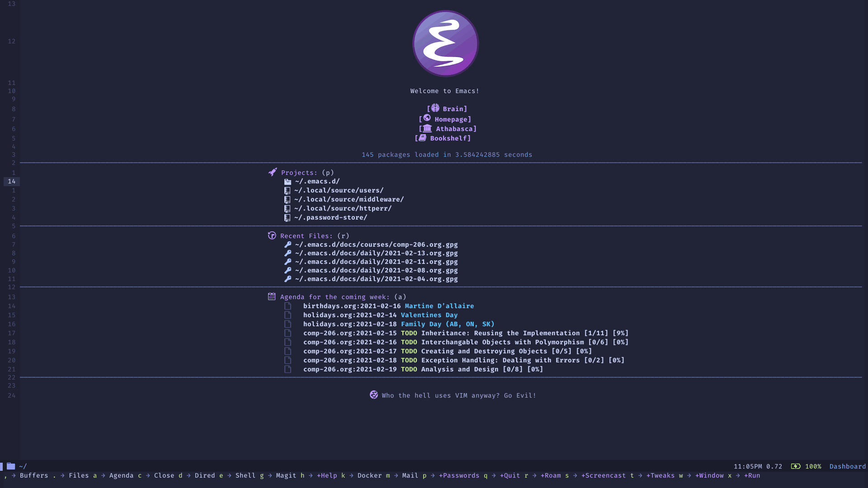Toggle TODO Analysis and Design checkbox
Viewport: 868px width, 488px height.
point(288,369)
